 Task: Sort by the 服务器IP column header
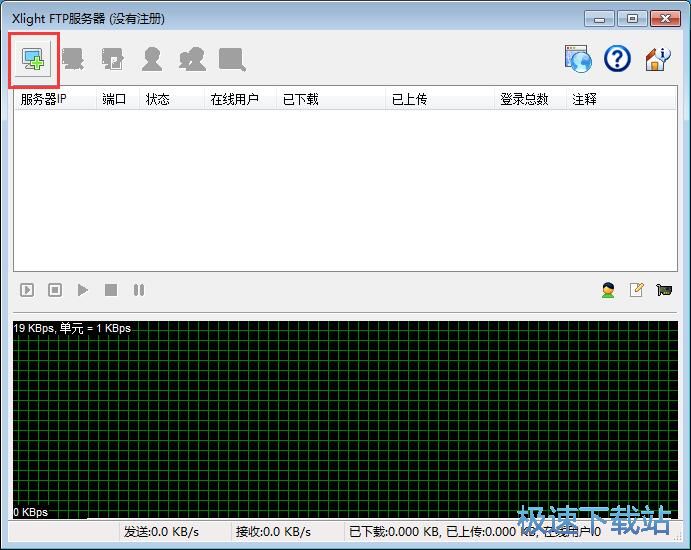pyautogui.click(x=55, y=99)
